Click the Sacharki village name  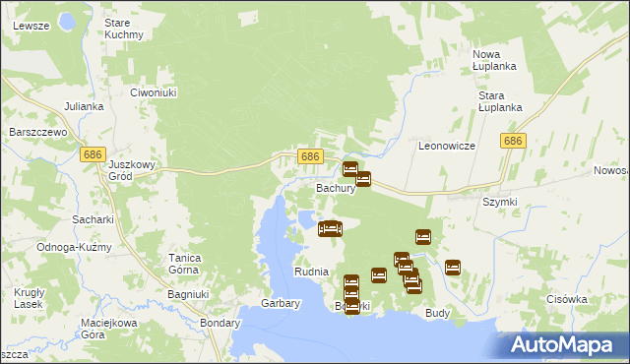pyautogui.click(x=93, y=219)
